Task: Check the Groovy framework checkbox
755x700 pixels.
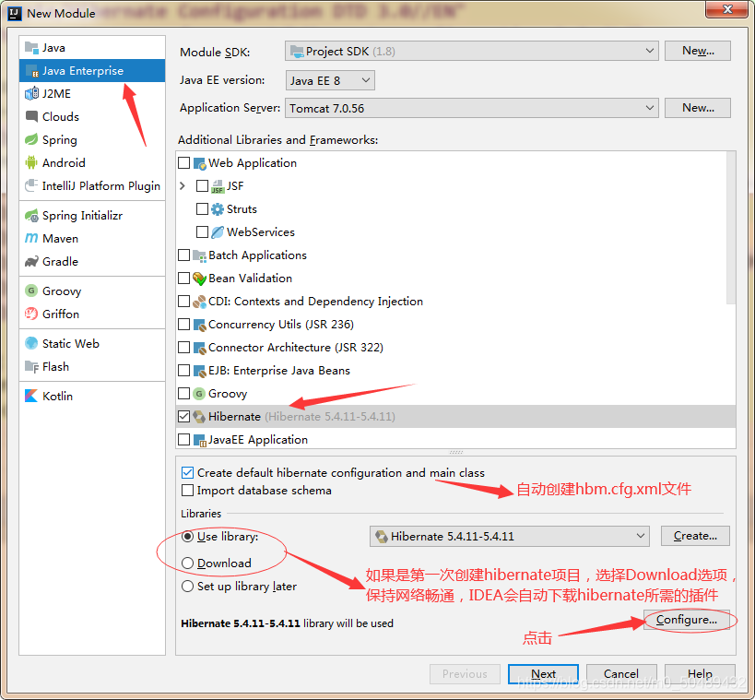Action: [184, 394]
